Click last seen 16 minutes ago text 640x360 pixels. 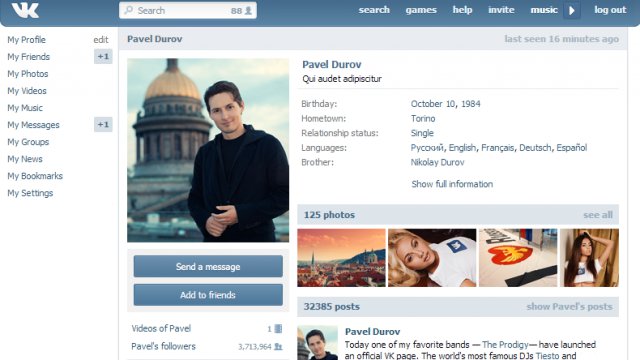tap(561, 39)
